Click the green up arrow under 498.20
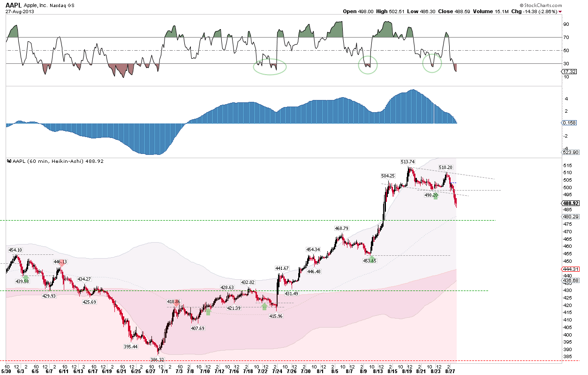The width and height of the screenshot is (588, 375). click(436, 197)
